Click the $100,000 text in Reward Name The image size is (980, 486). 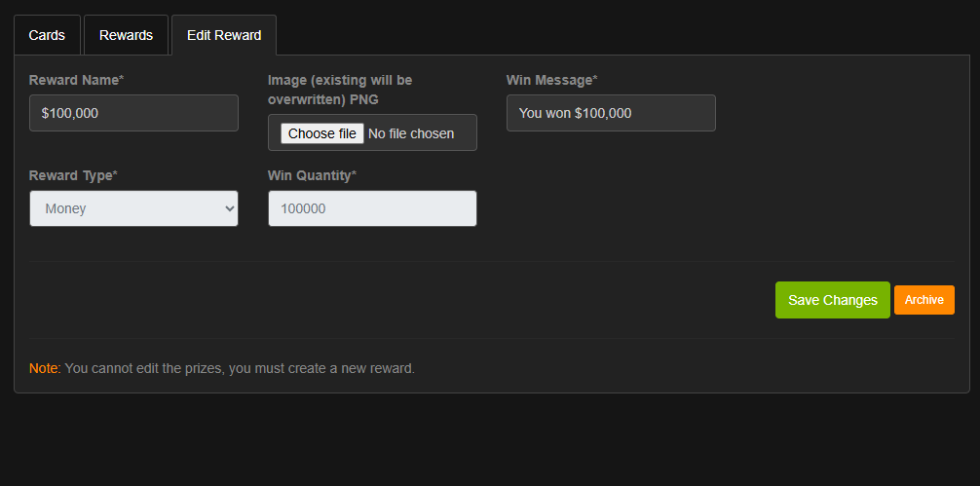point(70,113)
